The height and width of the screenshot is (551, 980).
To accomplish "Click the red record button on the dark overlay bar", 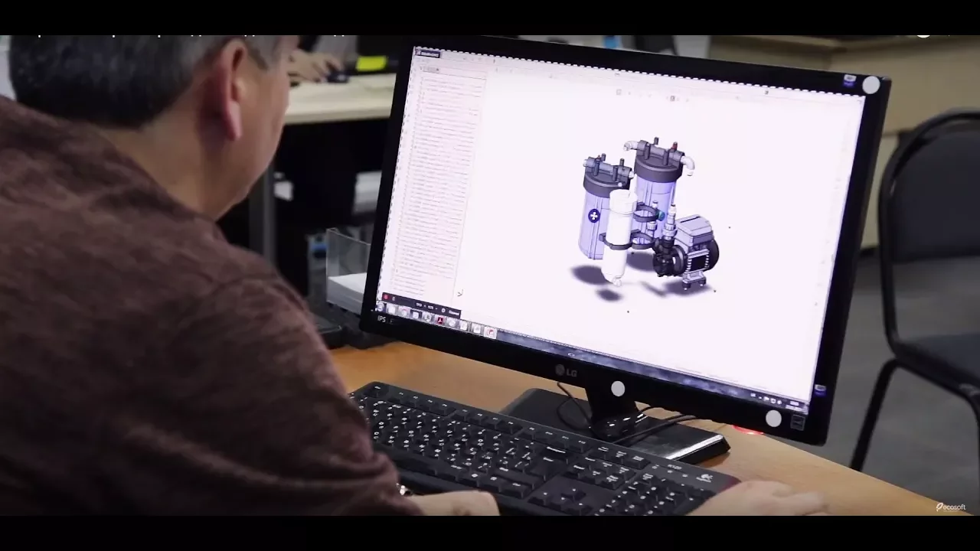I will coord(386,297).
